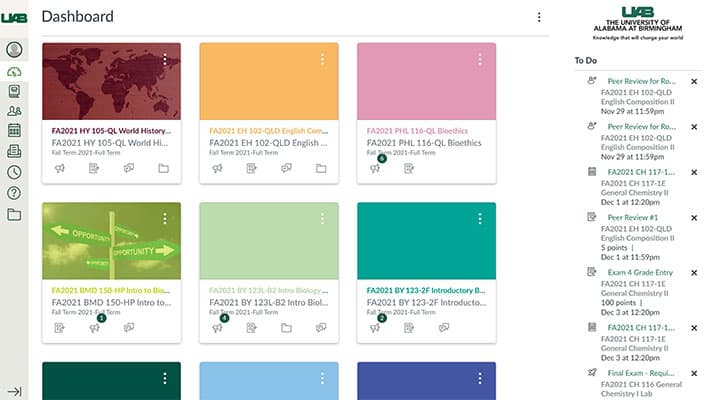Open World History files folder icon

coord(163,169)
